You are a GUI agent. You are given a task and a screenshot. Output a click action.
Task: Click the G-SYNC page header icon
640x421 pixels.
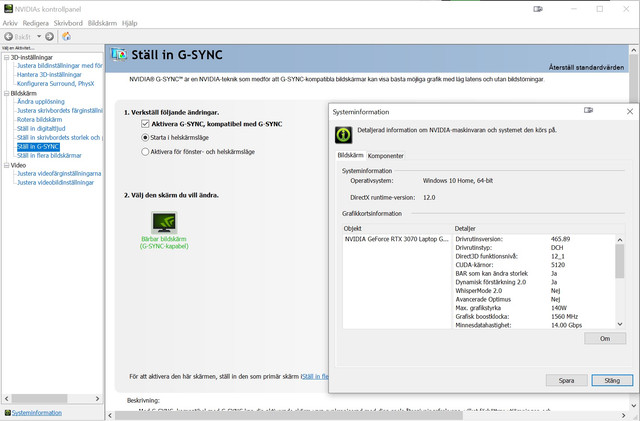(x=119, y=55)
